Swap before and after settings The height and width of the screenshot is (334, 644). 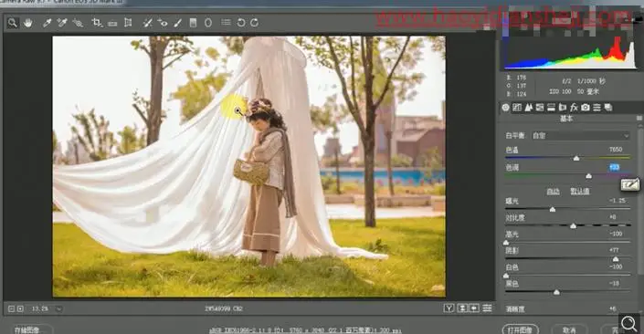point(462,308)
